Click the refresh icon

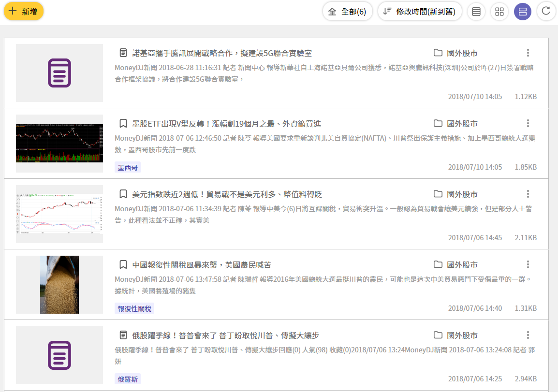546,11
